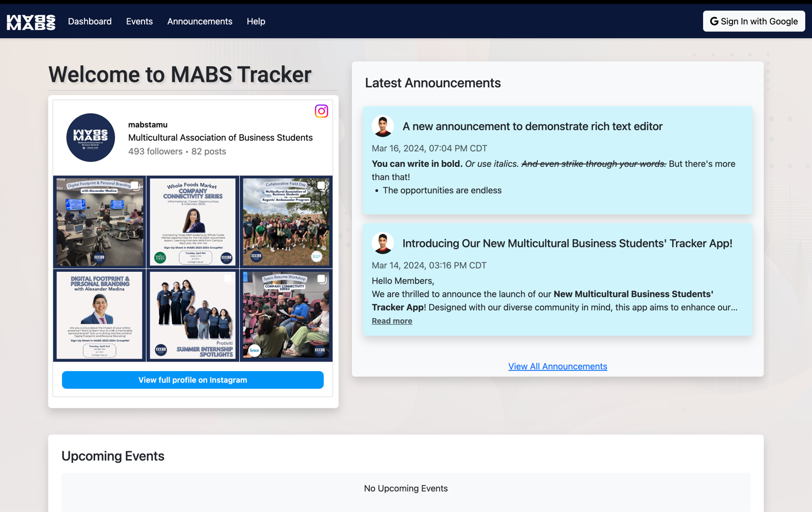The height and width of the screenshot is (512, 812).
Task: Follow the View All Announcements link
Action: [x=557, y=366]
